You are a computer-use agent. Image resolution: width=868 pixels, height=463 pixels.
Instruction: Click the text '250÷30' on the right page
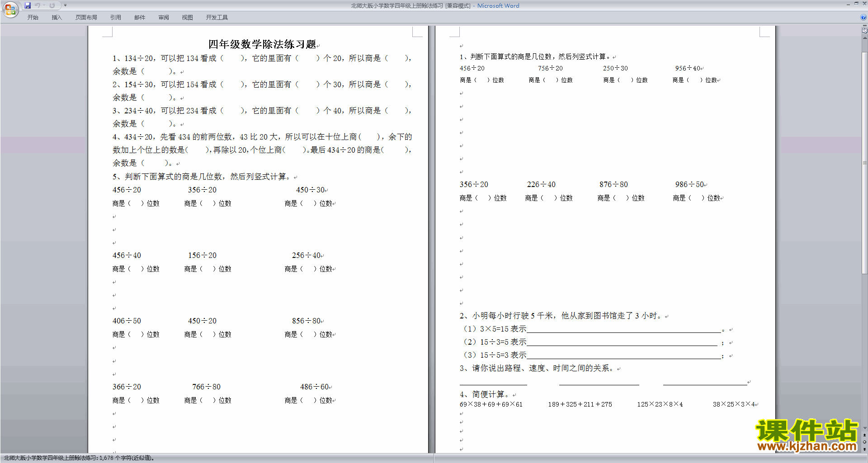coord(615,68)
